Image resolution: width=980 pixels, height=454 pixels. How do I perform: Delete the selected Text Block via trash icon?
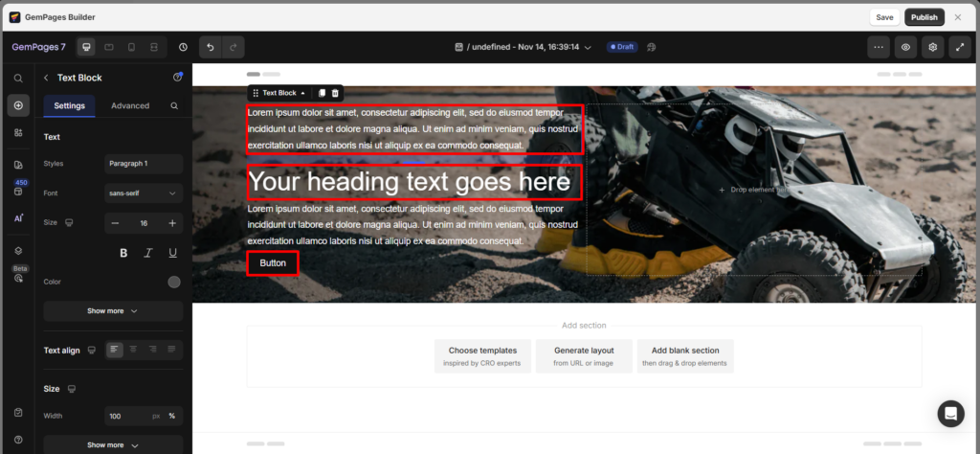pyautogui.click(x=335, y=93)
